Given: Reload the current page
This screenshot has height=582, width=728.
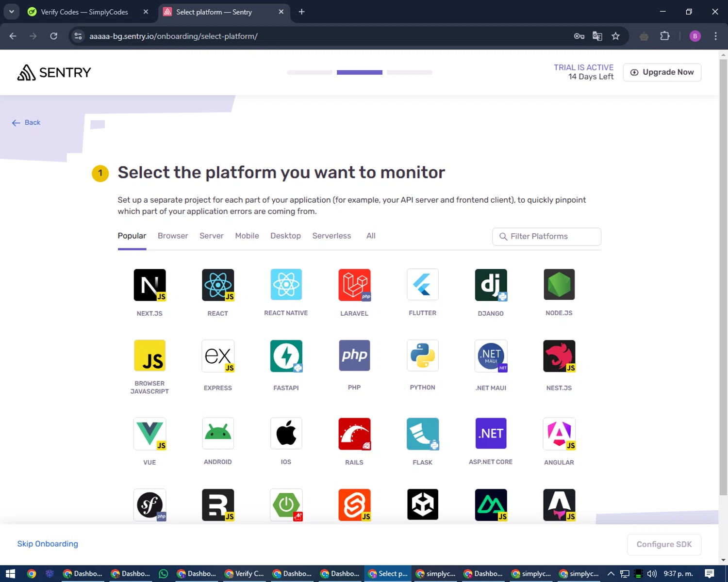Looking at the screenshot, I should tap(54, 36).
